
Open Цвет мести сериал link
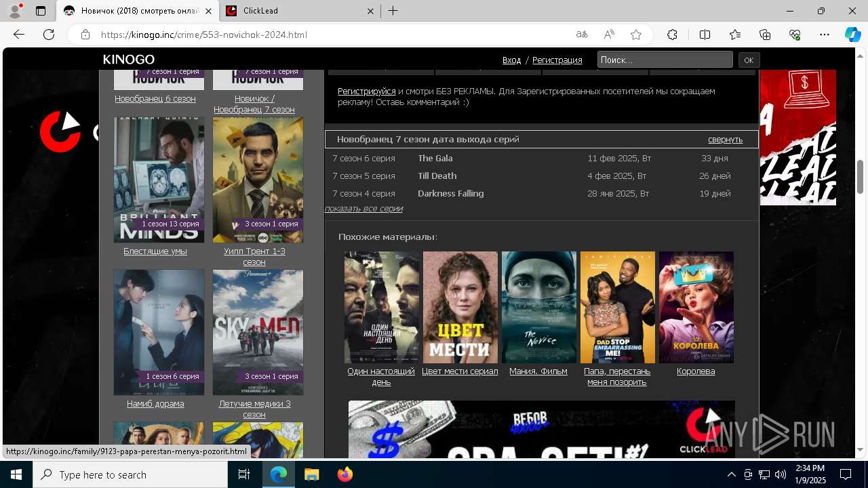460,371
